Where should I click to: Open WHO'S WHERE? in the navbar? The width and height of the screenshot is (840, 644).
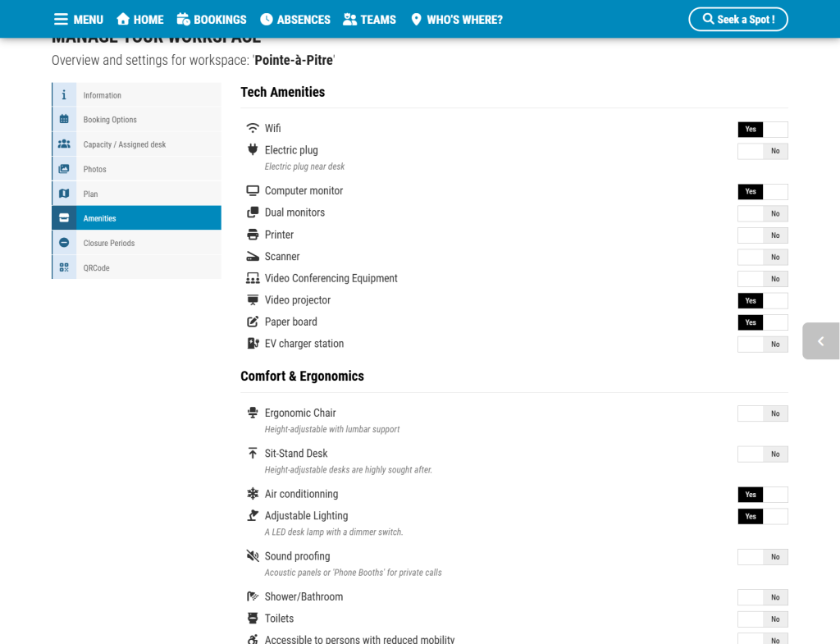click(457, 20)
